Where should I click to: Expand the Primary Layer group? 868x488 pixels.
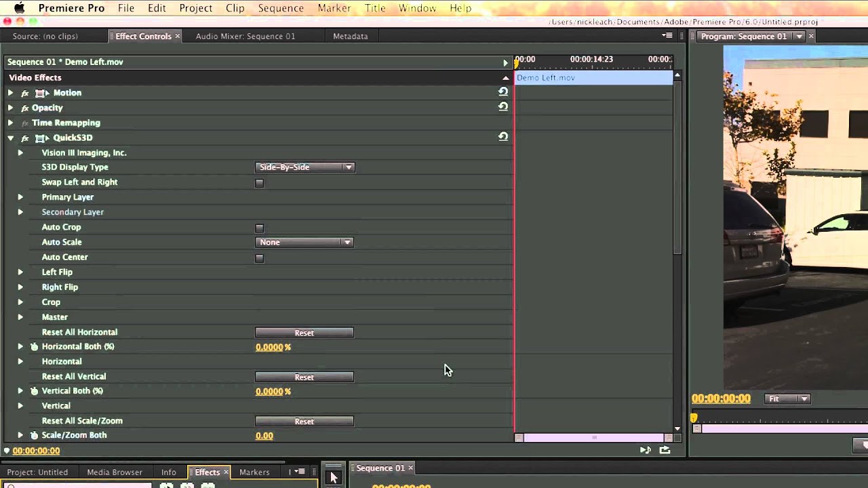pyautogui.click(x=20, y=197)
